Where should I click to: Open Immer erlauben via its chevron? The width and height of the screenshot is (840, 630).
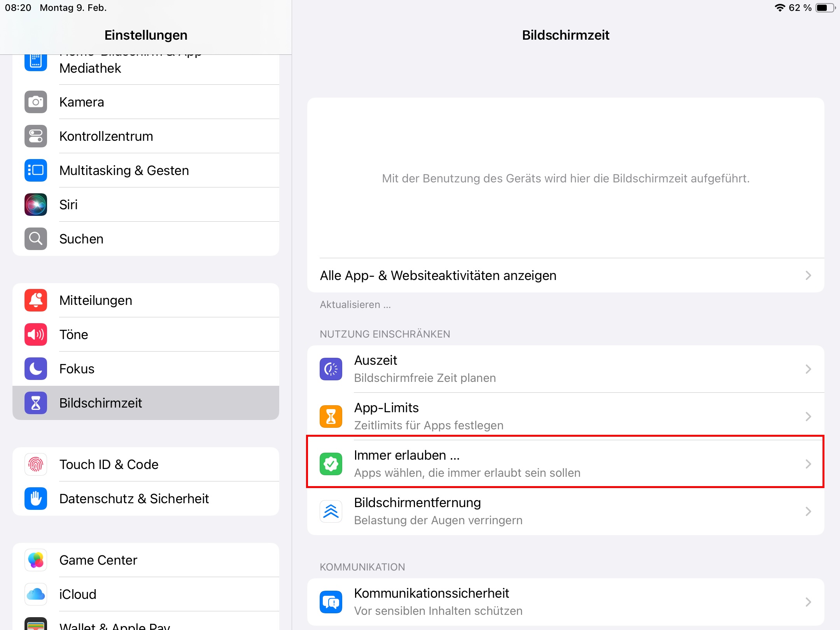[x=808, y=464]
